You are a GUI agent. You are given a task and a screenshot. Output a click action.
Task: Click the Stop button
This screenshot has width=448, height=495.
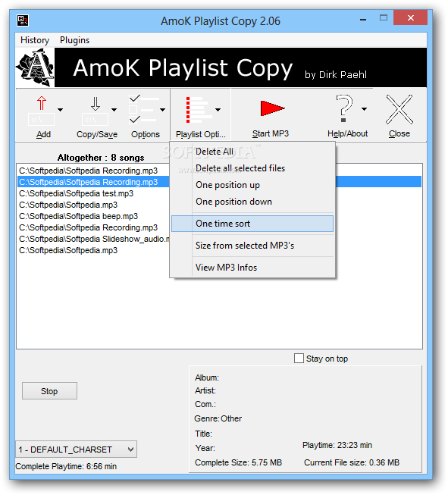pyautogui.click(x=49, y=391)
